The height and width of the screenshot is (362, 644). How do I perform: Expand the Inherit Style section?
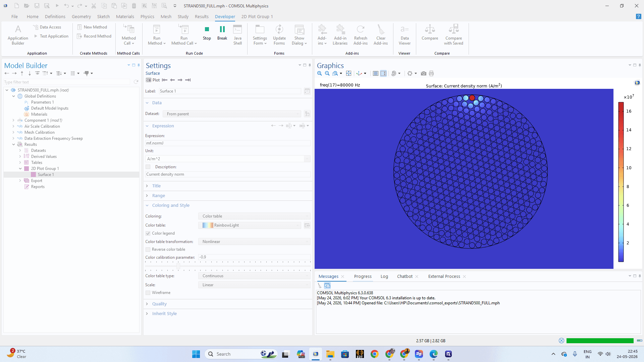pyautogui.click(x=164, y=313)
